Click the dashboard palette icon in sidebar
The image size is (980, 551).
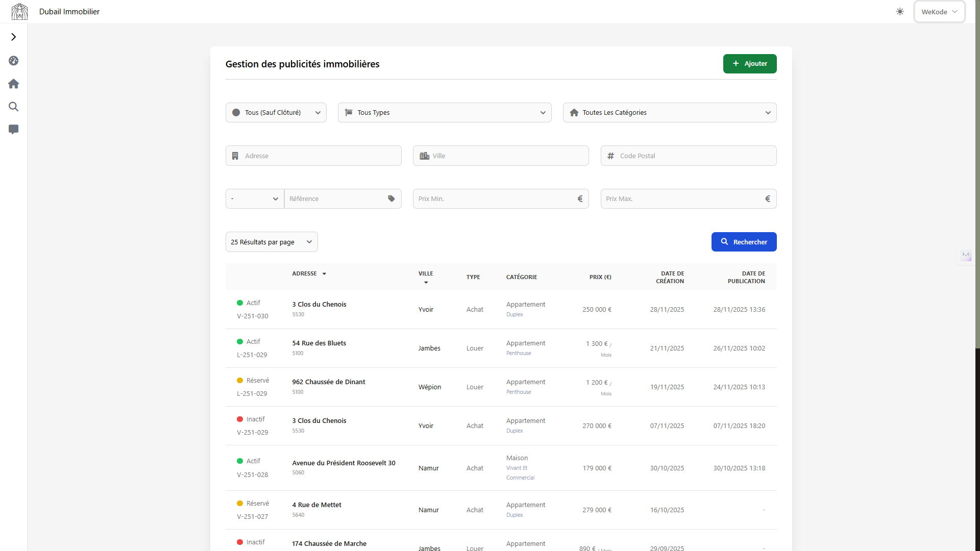pos(14,61)
